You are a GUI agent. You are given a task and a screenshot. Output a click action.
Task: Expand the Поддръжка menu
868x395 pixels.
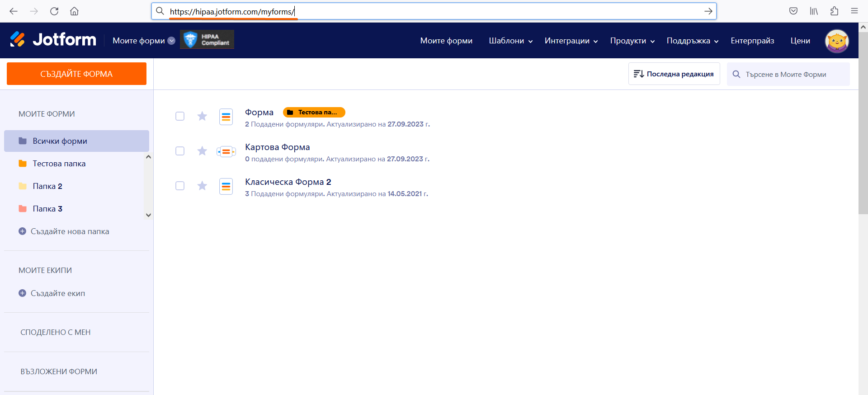(693, 41)
